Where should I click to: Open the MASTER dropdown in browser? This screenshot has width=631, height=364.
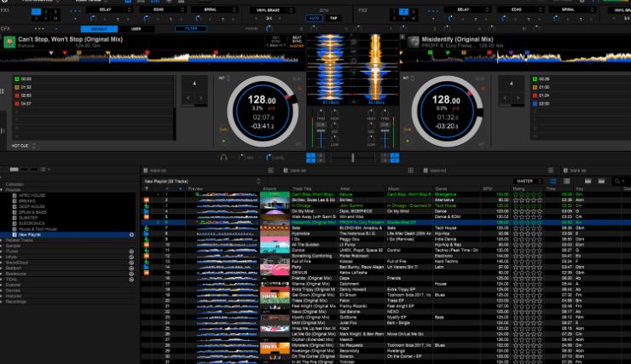click(528, 182)
